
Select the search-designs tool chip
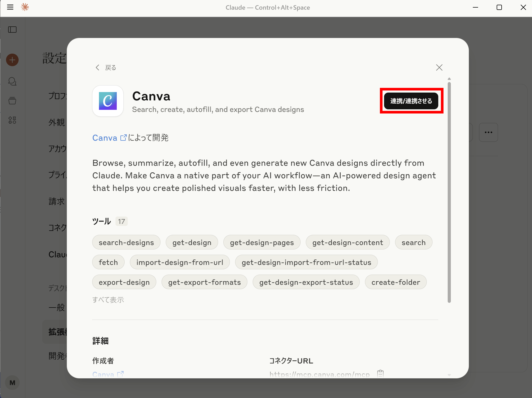[x=126, y=242]
